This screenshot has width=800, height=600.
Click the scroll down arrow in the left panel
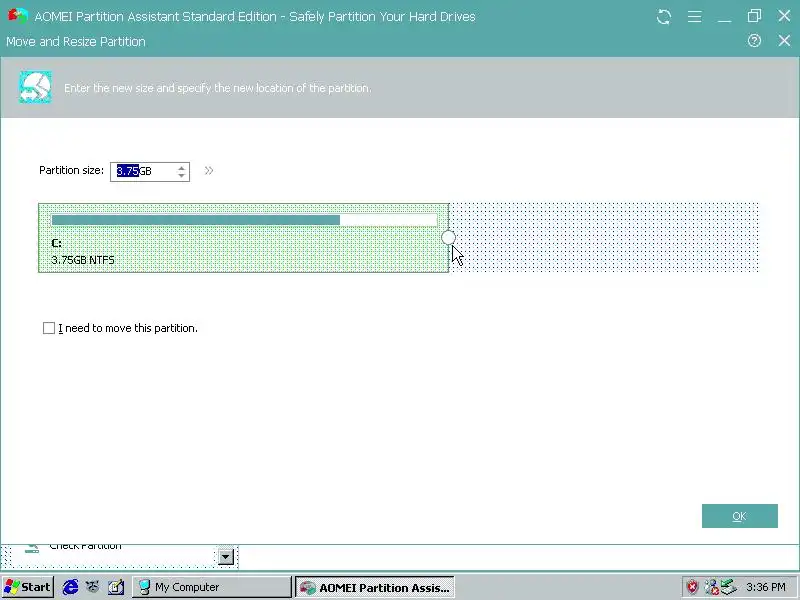pyautogui.click(x=226, y=556)
